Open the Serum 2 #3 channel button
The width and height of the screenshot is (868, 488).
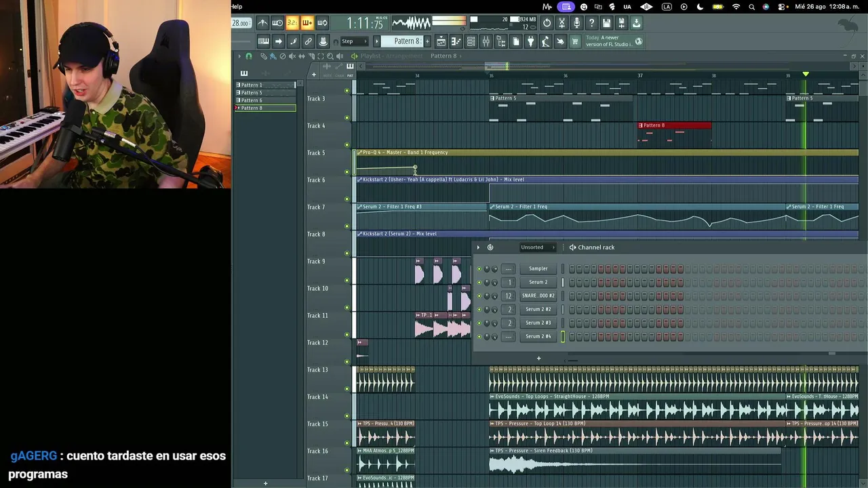click(x=538, y=323)
